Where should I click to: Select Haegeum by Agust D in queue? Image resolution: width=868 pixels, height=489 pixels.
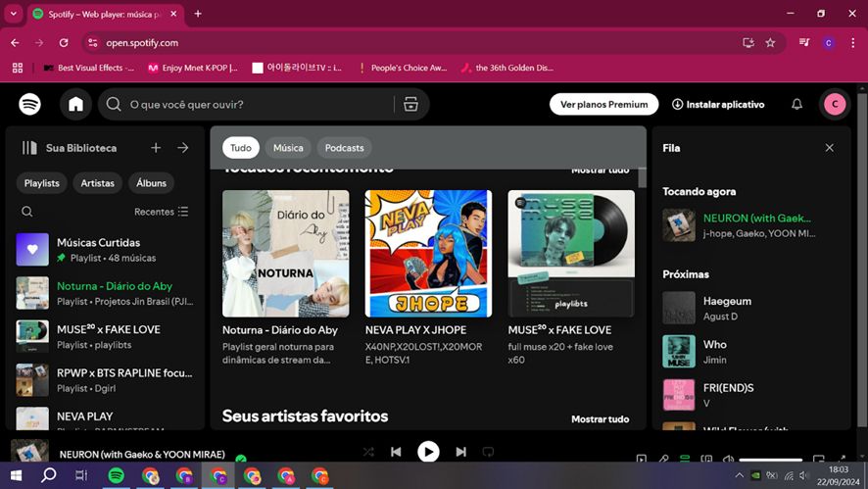[751, 308]
